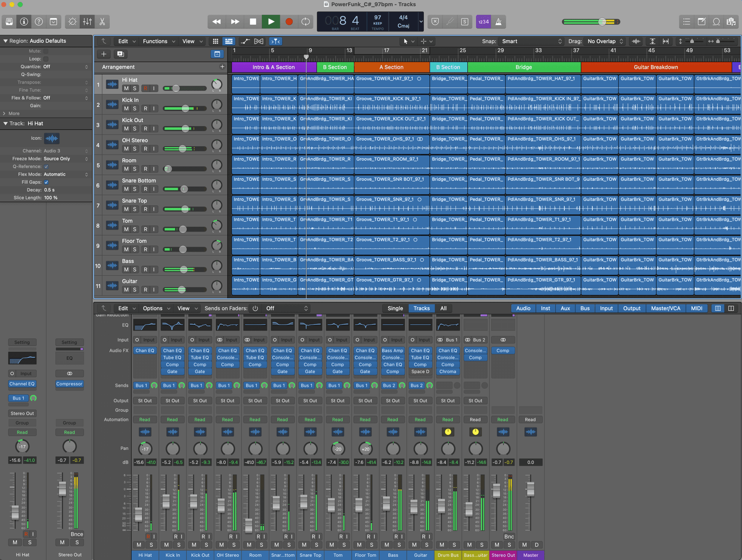This screenshot has width=742, height=560.
Task: Click the metronome icon
Action: pyautogui.click(x=498, y=22)
